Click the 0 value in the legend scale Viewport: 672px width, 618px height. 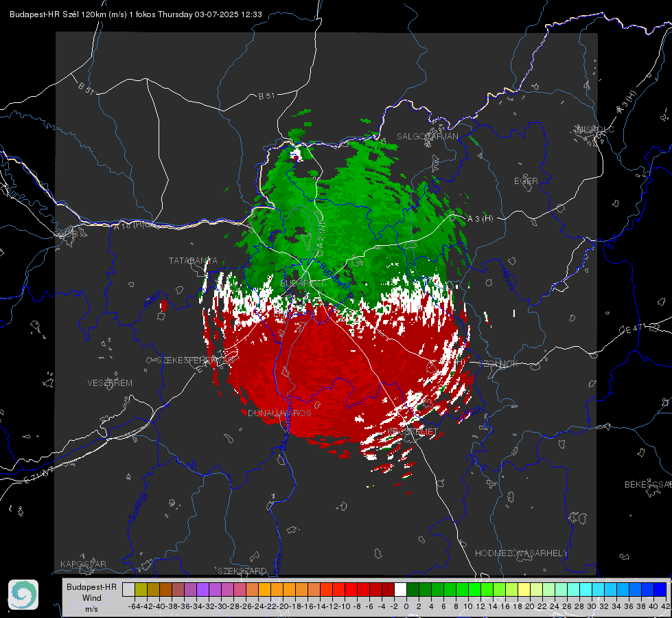406,606
